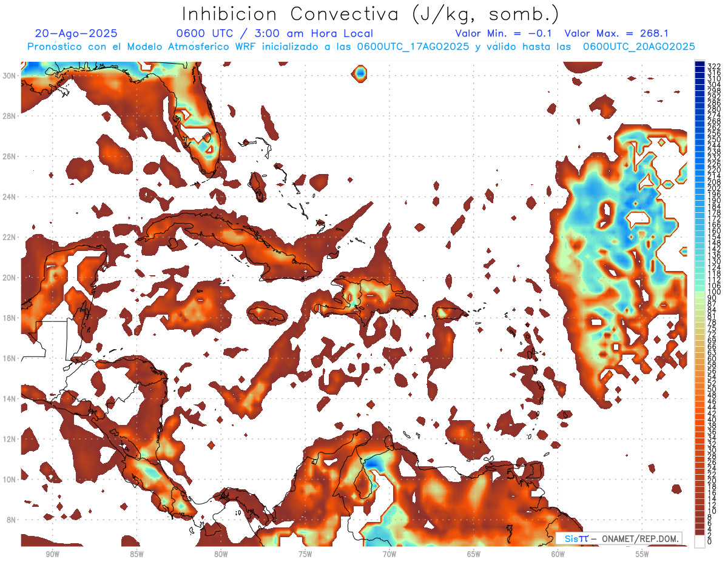Click the "80W" longitude label

point(221,554)
